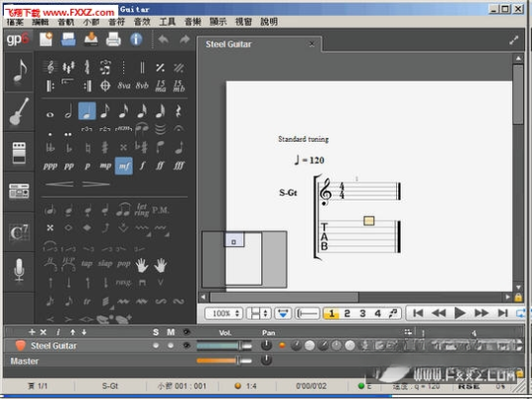
Task: Toggle palm mute P.M. effect
Action: tap(161, 211)
